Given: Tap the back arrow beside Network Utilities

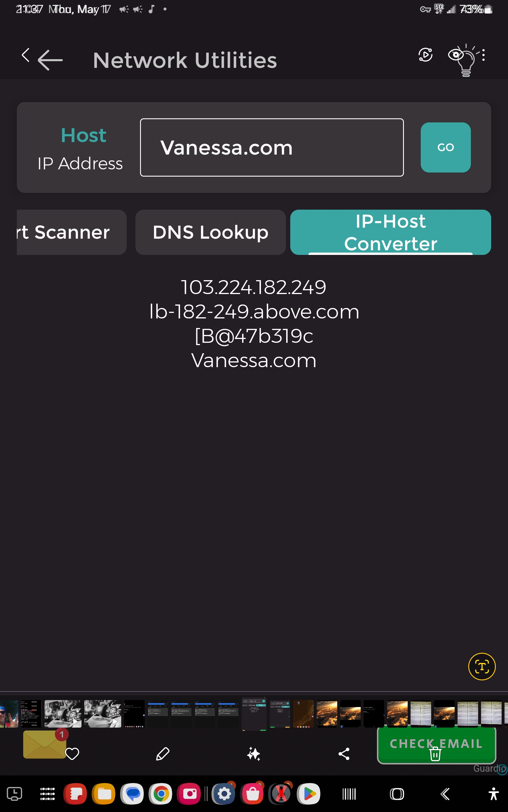Looking at the screenshot, I should 50,60.
